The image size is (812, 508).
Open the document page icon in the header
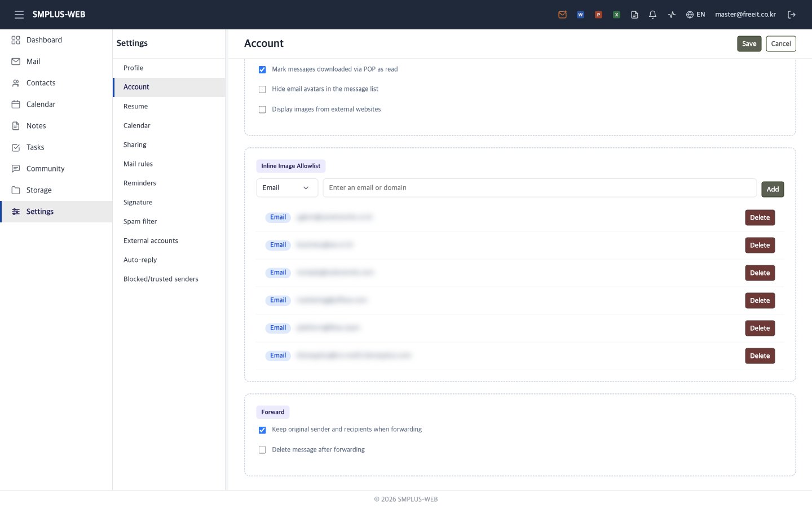click(x=634, y=15)
